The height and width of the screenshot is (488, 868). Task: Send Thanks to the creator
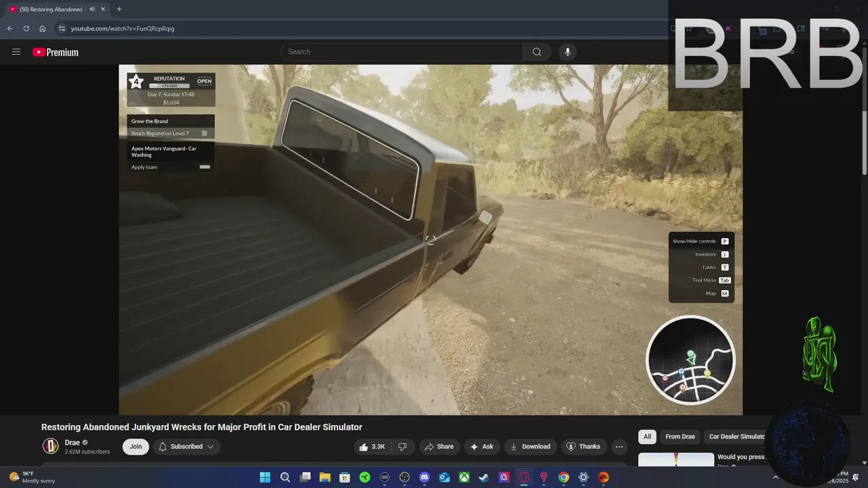[x=583, y=447]
